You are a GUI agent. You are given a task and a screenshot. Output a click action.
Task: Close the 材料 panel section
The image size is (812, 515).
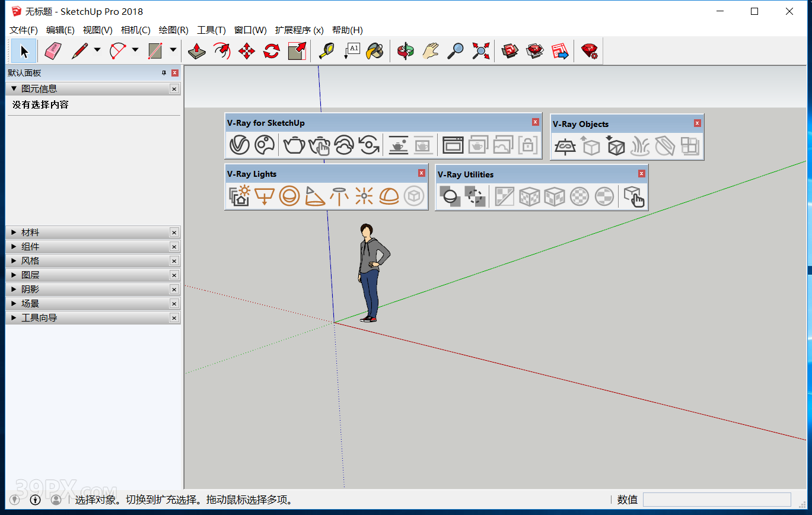[x=174, y=233]
